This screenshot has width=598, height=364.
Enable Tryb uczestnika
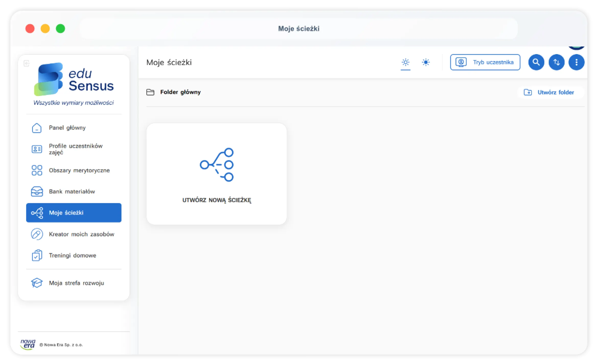(x=485, y=62)
